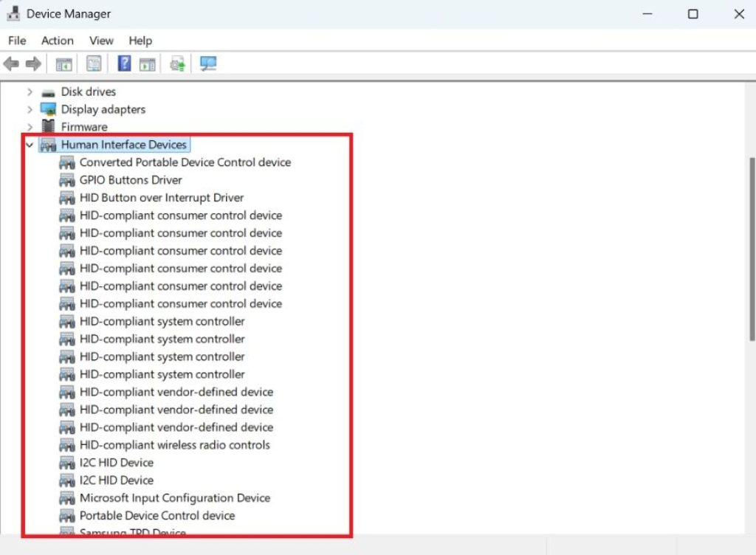Select the Portable Device Control device entry

click(157, 515)
